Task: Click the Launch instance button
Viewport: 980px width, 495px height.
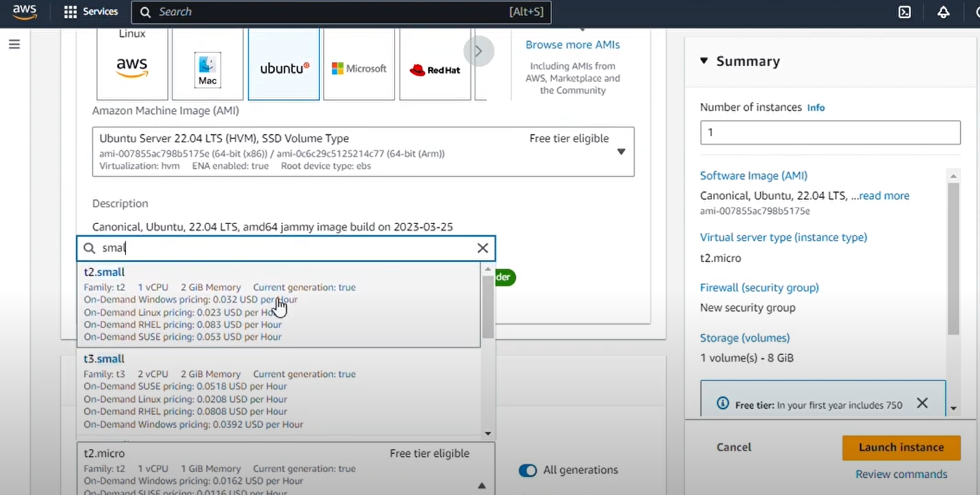Action: 901,448
